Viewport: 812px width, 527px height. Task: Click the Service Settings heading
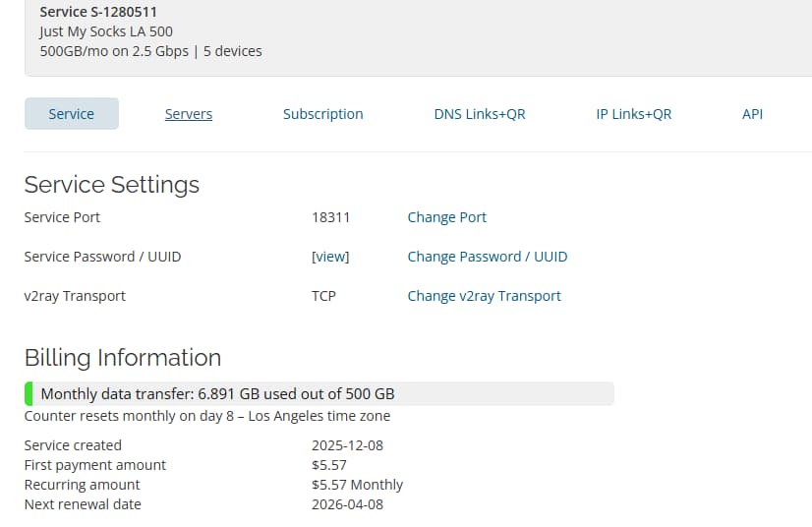(111, 185)
